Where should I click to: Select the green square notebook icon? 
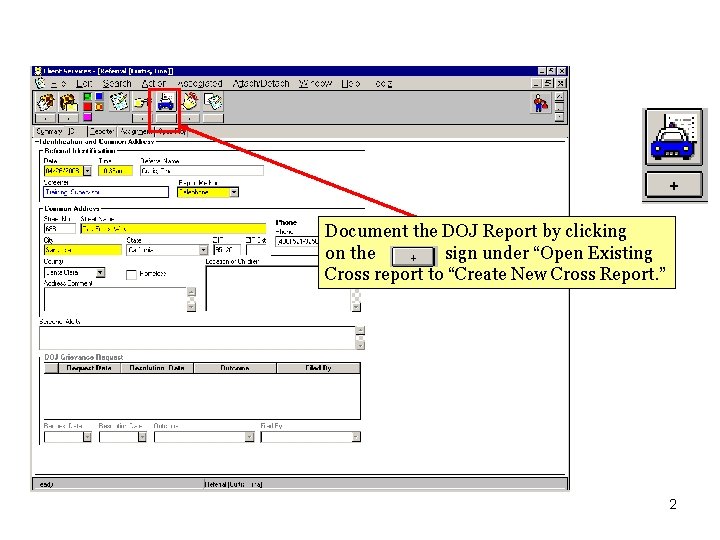coord(87,96)
